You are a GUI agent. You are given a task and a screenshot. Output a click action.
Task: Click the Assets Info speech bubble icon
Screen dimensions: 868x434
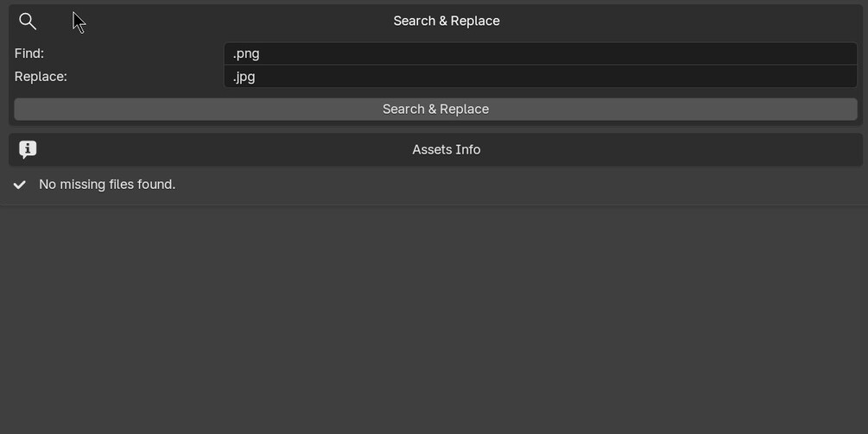[28, 149]
